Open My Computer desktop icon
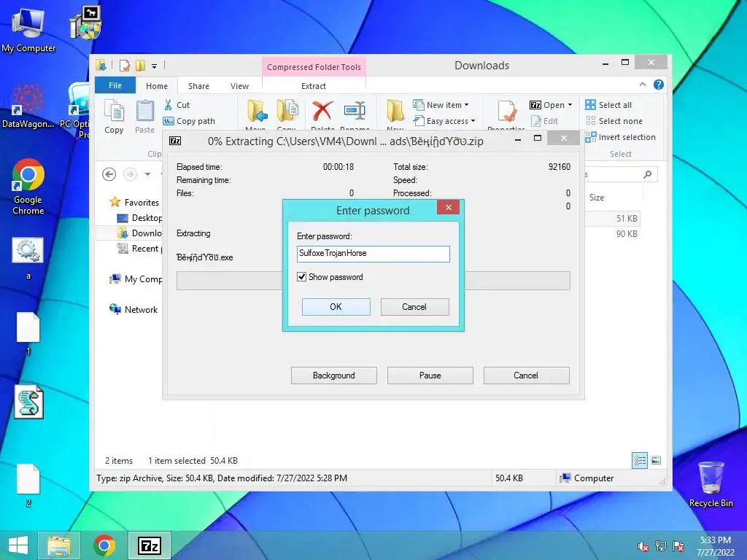This screenshot has width=747, height=560. coord(28,29)
